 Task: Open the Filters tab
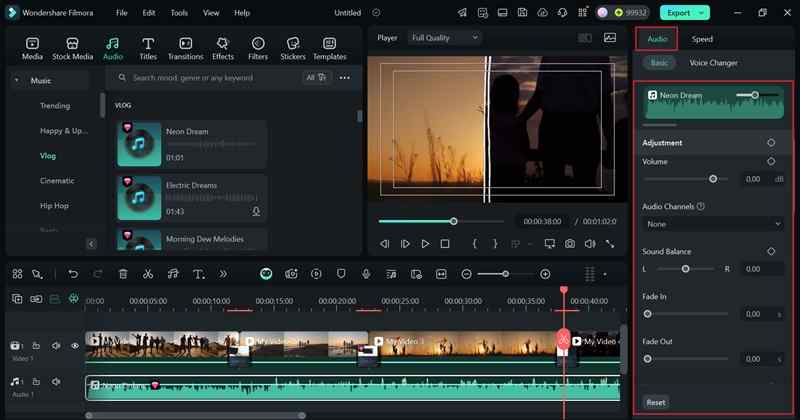click(x=258, y=49)
